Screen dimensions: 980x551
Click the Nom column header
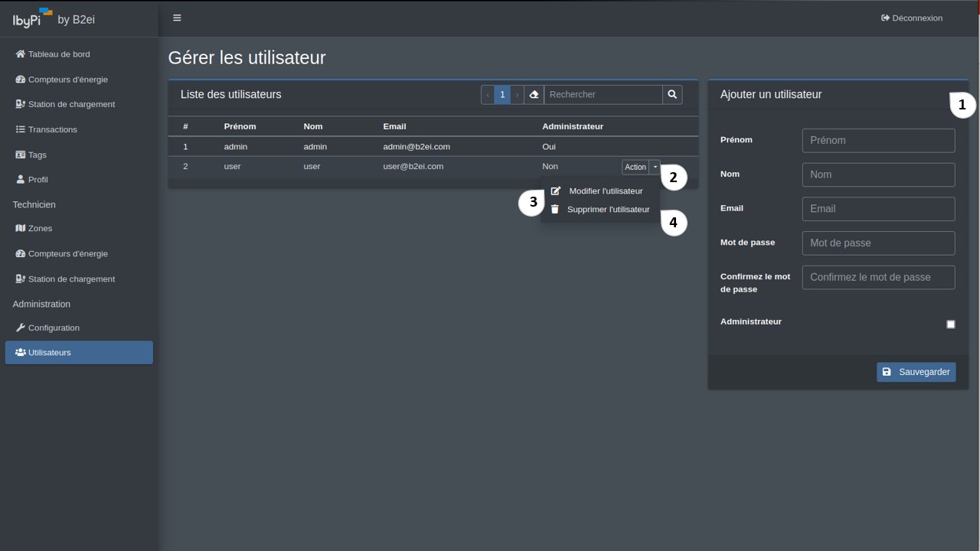pos(313,126)
